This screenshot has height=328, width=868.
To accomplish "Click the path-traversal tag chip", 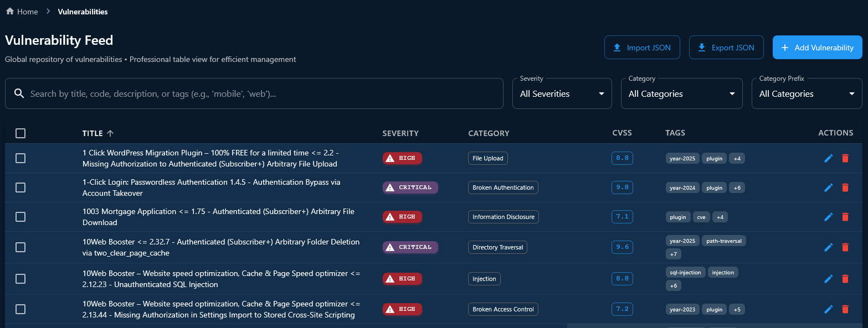I will 725,241.
